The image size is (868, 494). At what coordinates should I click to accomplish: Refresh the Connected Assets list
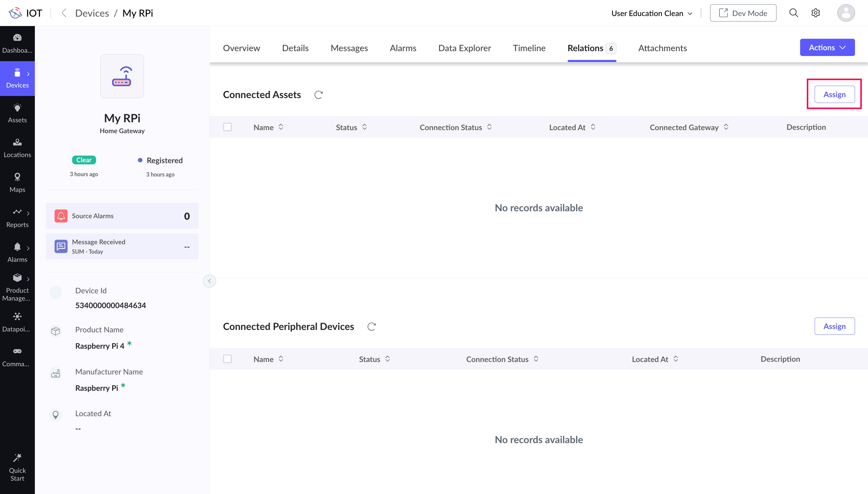(318, 95)
